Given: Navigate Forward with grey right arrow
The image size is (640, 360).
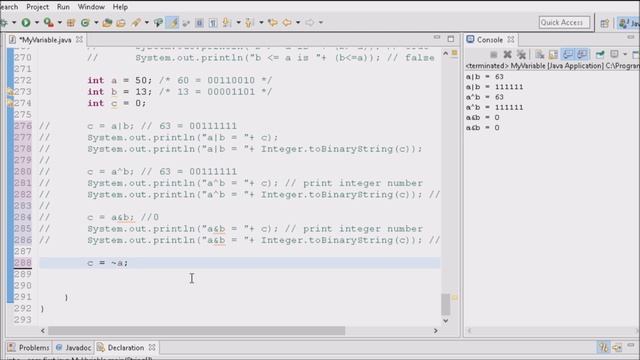Looking at the screenshot, I should point(310,23).
